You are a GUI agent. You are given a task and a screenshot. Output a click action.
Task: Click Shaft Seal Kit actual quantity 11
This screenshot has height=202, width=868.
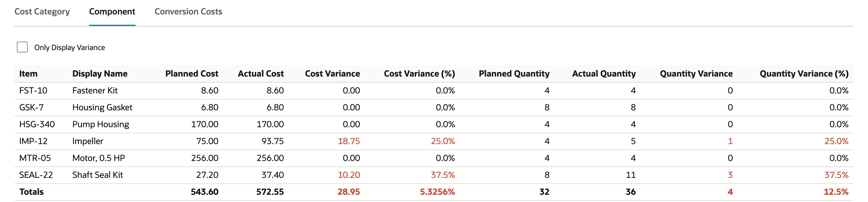point(631,175)
